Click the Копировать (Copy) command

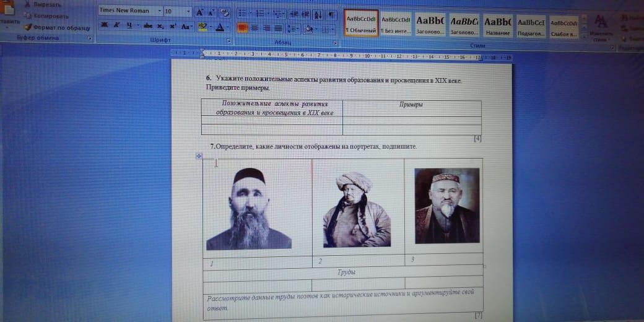(x=46, y=16)
